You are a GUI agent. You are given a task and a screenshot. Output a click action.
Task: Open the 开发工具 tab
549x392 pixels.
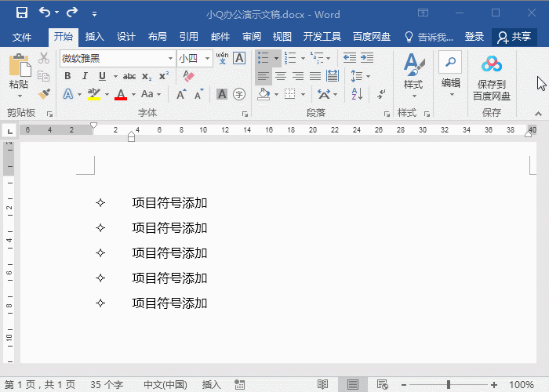coord(322,36)
